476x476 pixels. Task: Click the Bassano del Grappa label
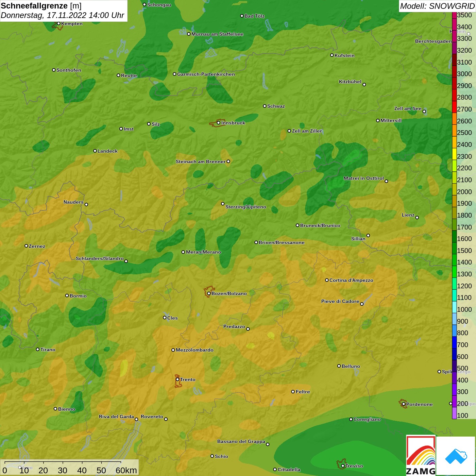[241, 441]
